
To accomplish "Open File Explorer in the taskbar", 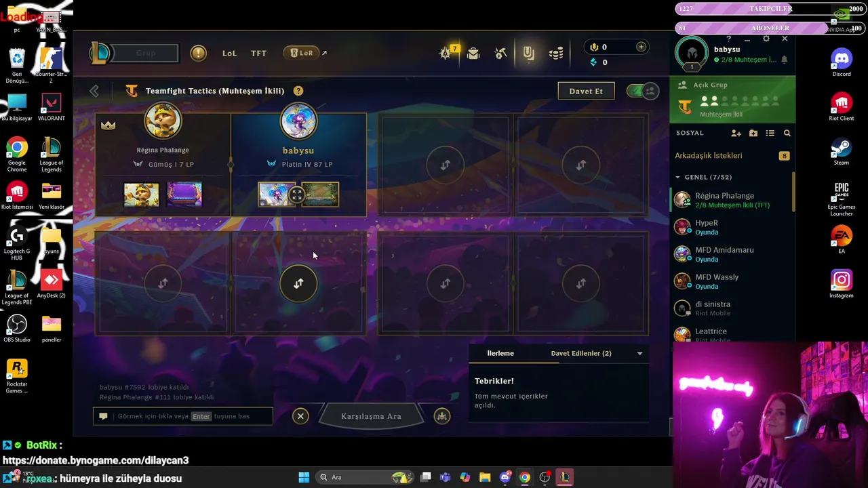I will click(484, 477).
